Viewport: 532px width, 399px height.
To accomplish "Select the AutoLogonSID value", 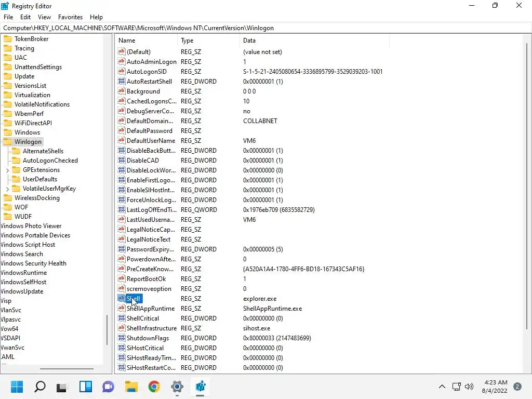I will [146, 71].
